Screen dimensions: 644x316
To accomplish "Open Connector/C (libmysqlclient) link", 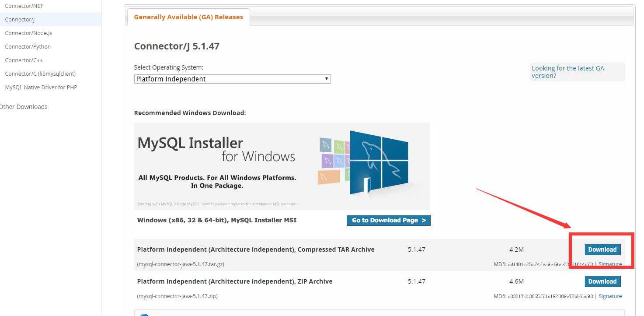I will [x=40, y=74].
